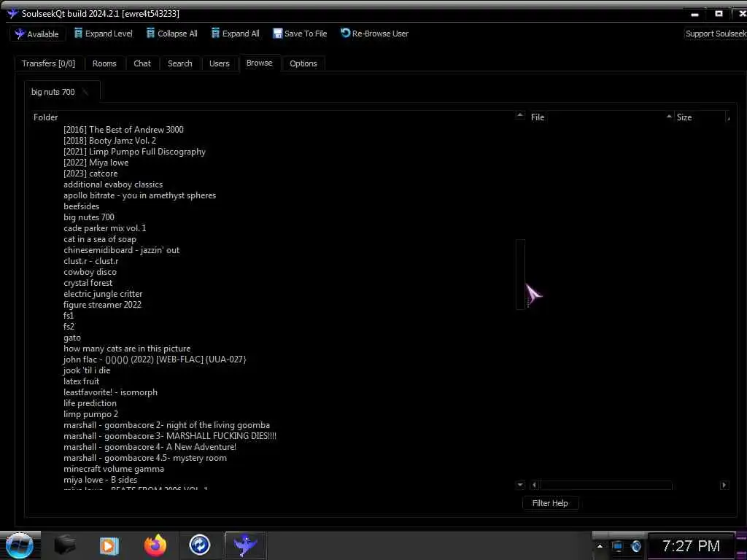
Task: Select 'leastfavorite! - isomorph' folder
Action: click(111, 392)
